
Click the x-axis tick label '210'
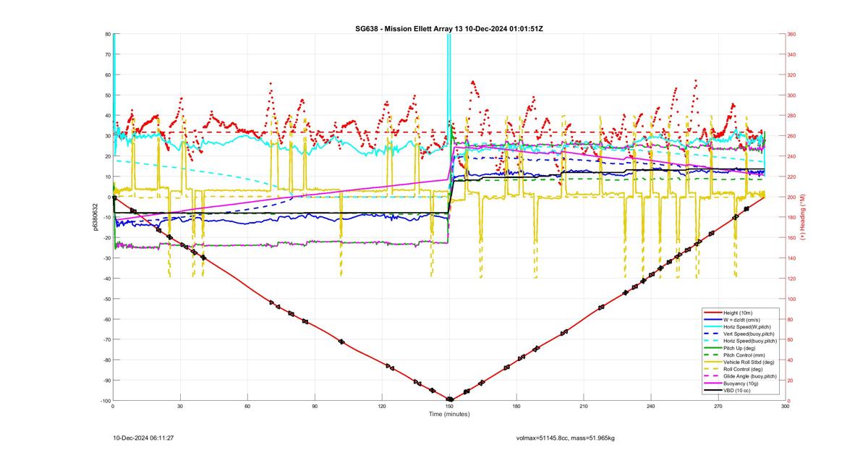click(x=584, y=407)
